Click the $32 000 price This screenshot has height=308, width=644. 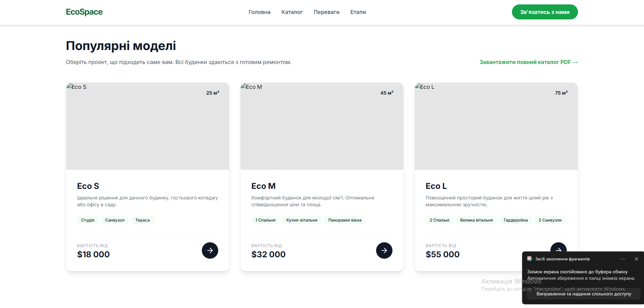(x=269, y=254)
